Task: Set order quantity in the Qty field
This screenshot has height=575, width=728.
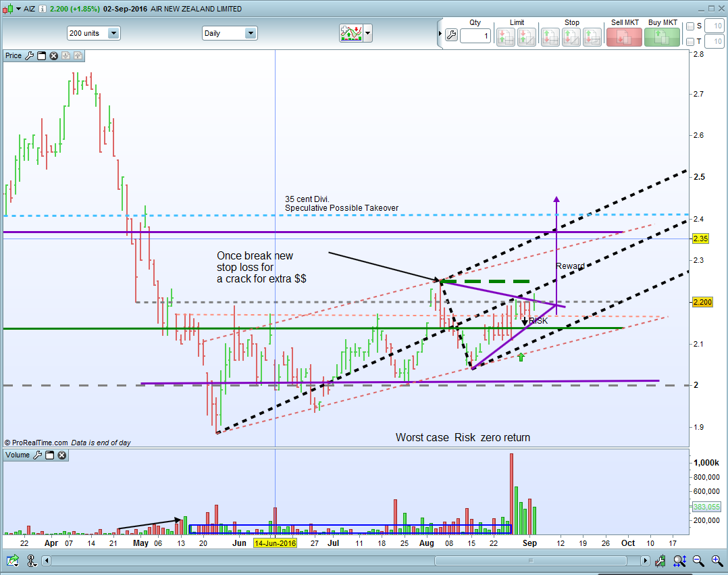Action: [475, 36]
